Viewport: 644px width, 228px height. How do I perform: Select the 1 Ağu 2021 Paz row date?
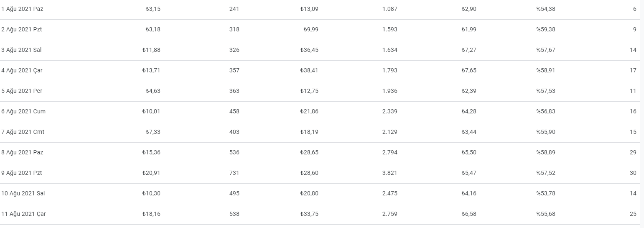point(22,9)
